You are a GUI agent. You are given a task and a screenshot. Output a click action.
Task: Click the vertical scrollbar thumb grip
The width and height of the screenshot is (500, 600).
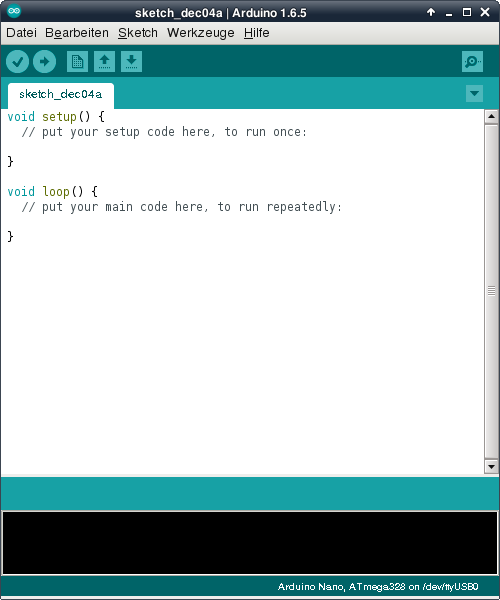(491, 291)
